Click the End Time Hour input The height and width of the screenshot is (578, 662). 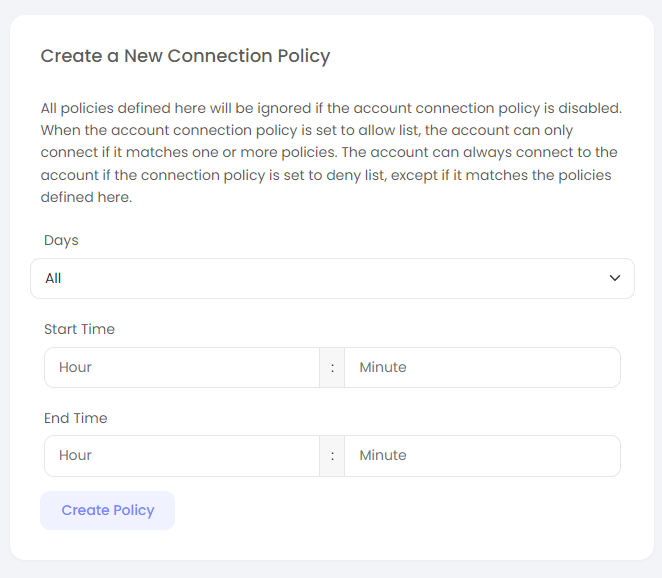[x=181, y=455]
